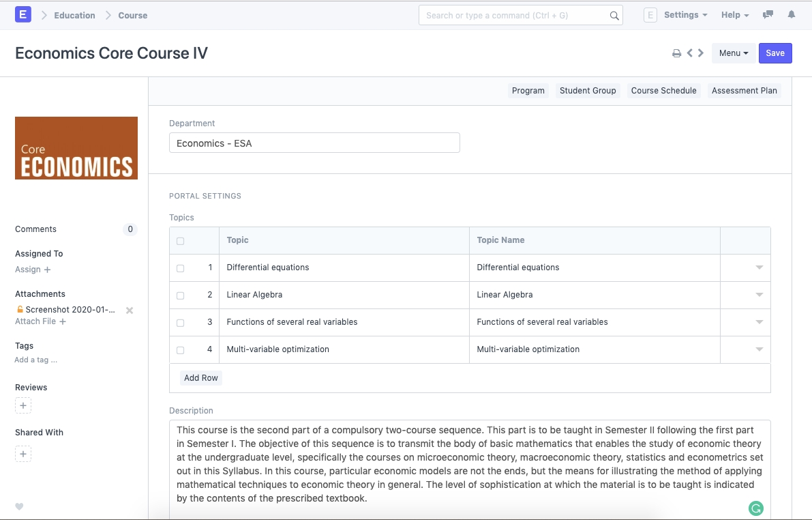812x520 pixels.
Task: Navigate to Education breadcrumb
Action: click(74, 15)
